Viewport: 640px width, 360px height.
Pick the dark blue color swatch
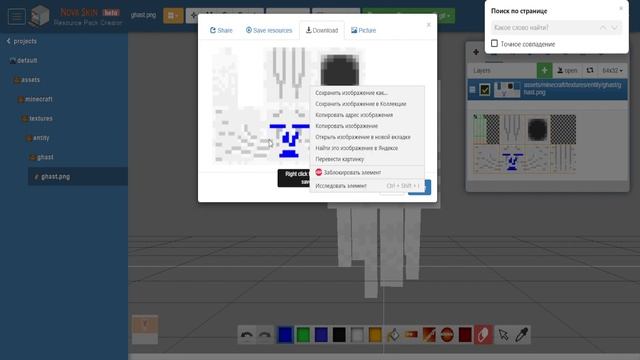pos(321,335)
